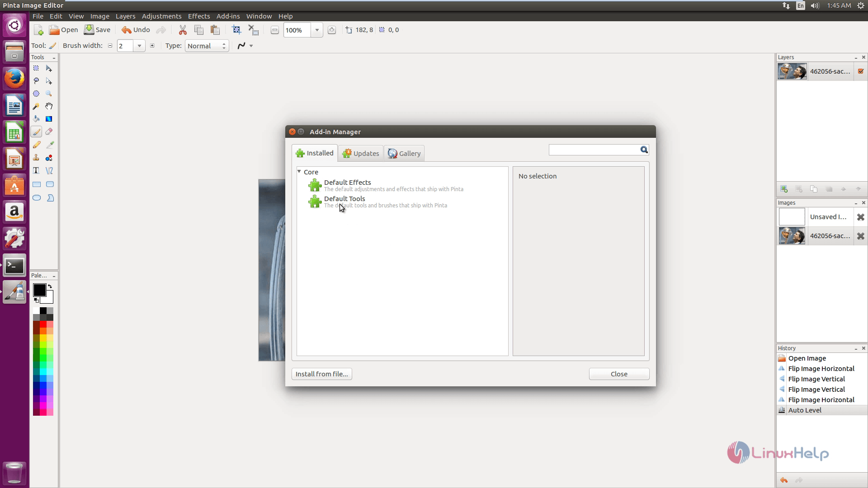868x488 pixels.
Task: Click Install from file button
Action: point(321,374)
